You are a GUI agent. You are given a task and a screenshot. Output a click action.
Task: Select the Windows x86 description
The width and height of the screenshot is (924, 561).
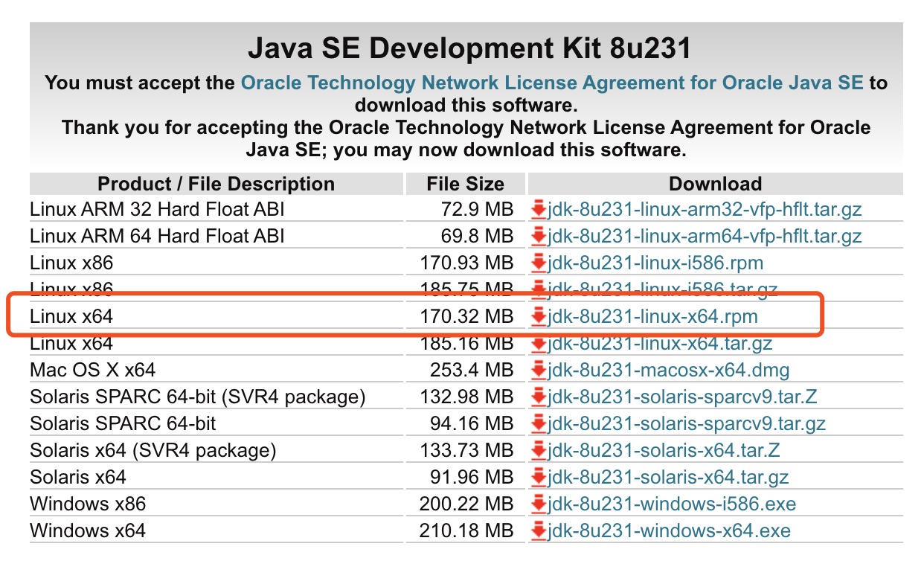(88, 504)
